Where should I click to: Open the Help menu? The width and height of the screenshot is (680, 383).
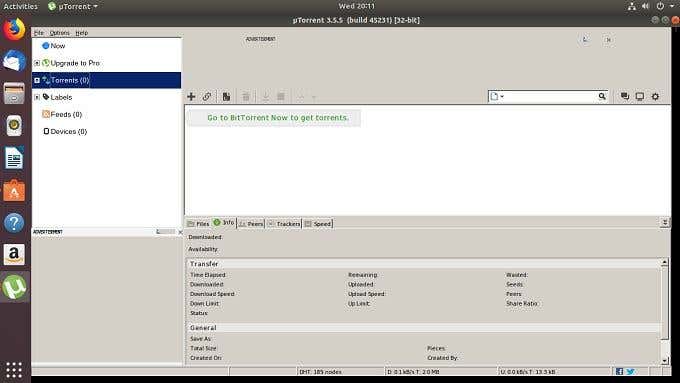point(82,33)
